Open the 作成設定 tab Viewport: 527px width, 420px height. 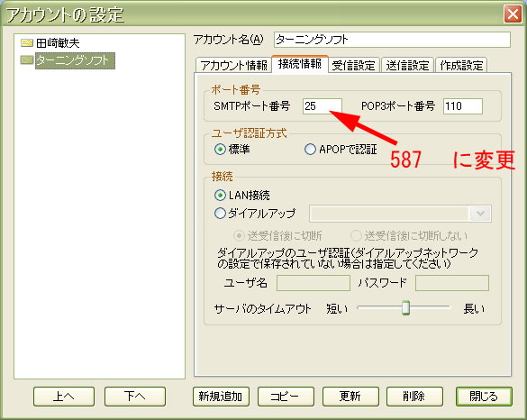tap(461, 65)
